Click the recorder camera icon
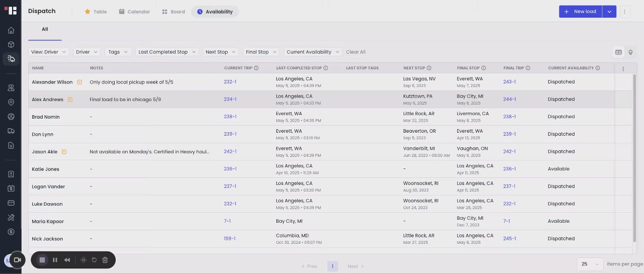The width and height of the screenshot is (644, 274). point(17,260)
